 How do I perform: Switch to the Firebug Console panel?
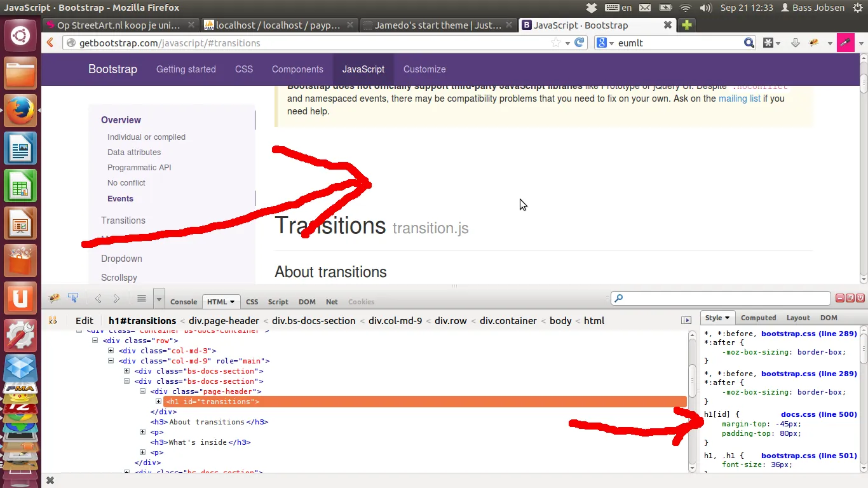coord(184,302)
